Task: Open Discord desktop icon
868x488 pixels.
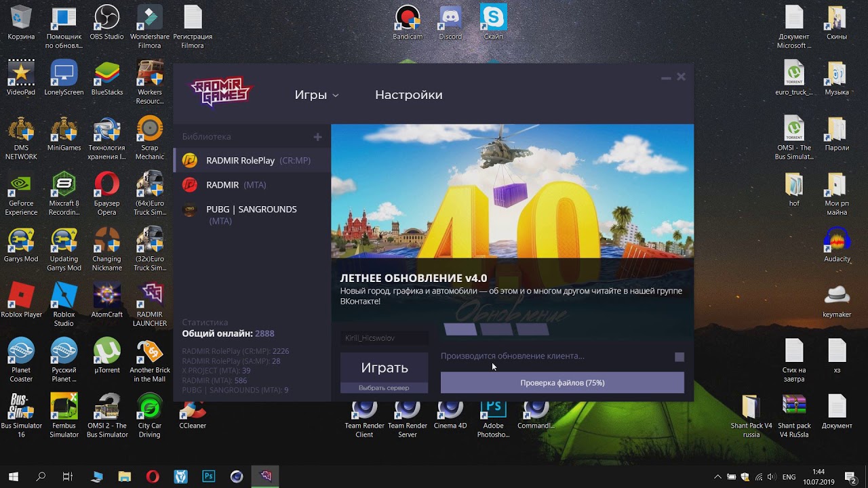Action: pyautogui.click(x=450, y=24)
